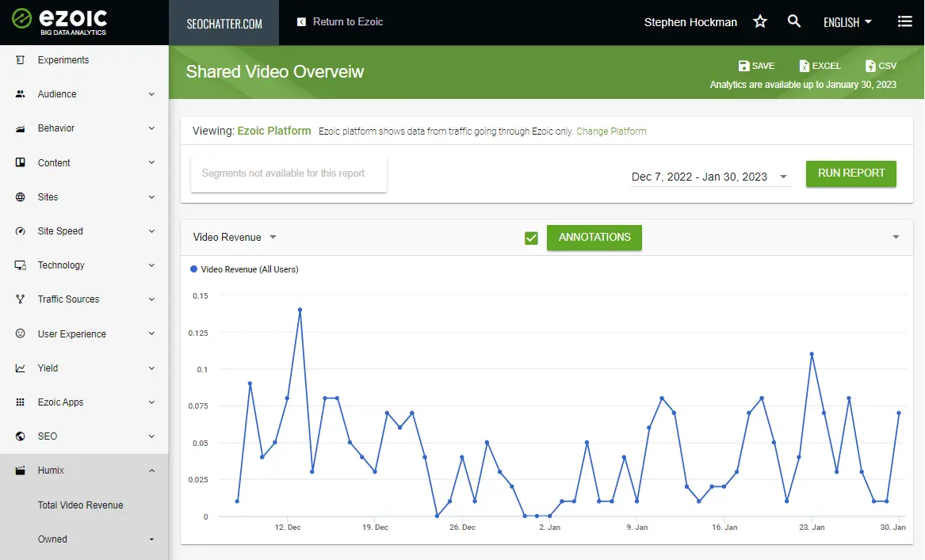Click the Save floppy disk icon
This screenshot has height=560, width=925.
[744, 66]
